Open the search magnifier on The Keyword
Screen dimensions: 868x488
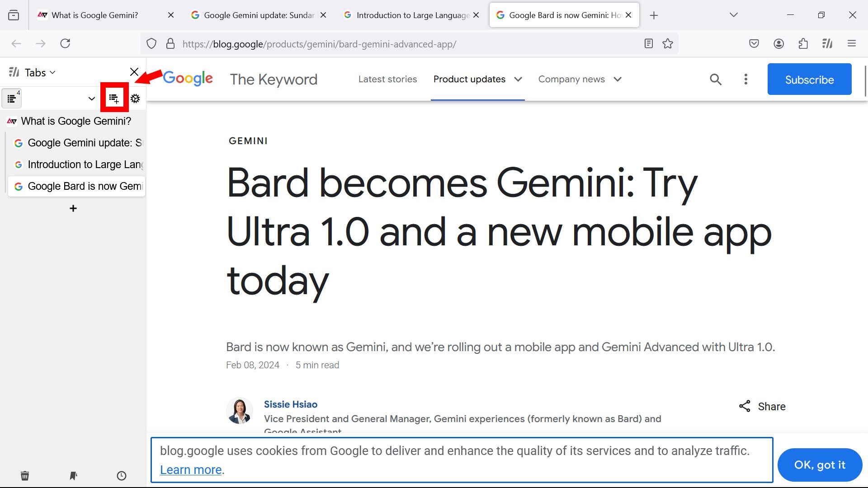click(x=716, y=79)
